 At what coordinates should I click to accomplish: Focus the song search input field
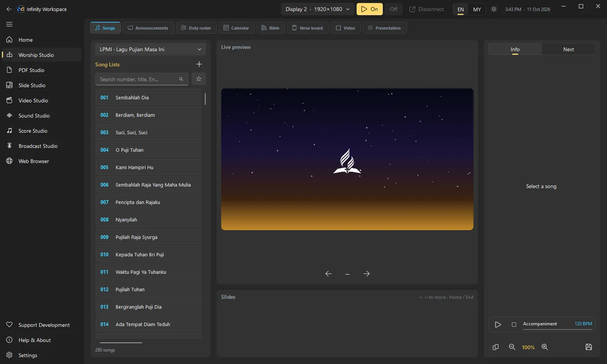142,79
